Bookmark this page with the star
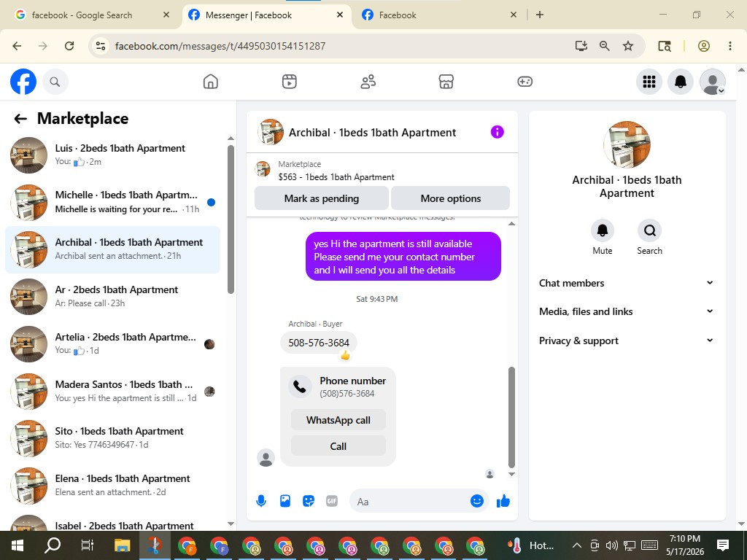This screenshot has width=747, height=560. tap(628, 46)
